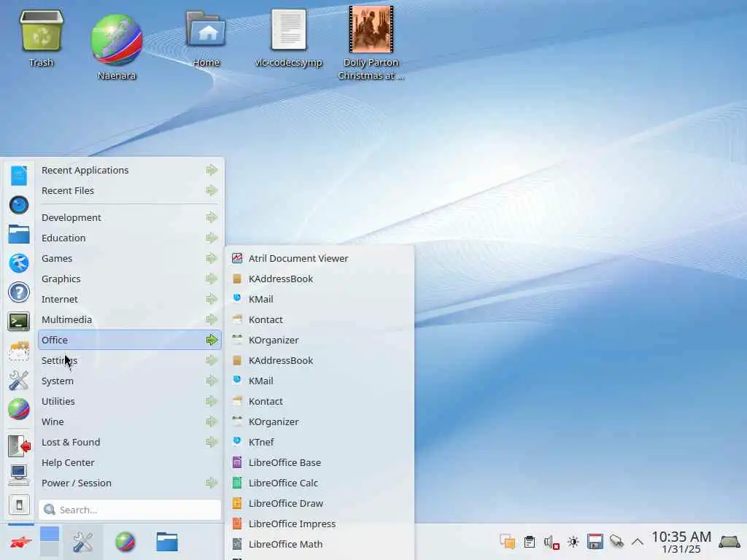Launch LibreOffice Impress

(x=320, y=524)
